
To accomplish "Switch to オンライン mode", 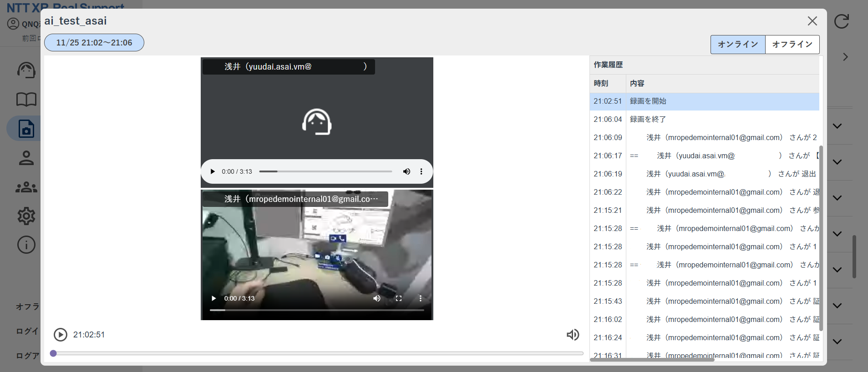I will point(738,45).
